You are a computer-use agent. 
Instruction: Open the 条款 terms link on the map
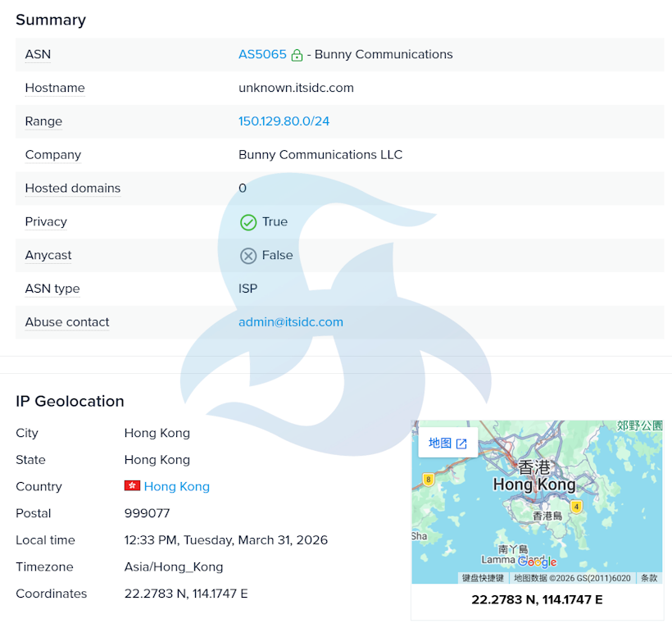point(648,578)
